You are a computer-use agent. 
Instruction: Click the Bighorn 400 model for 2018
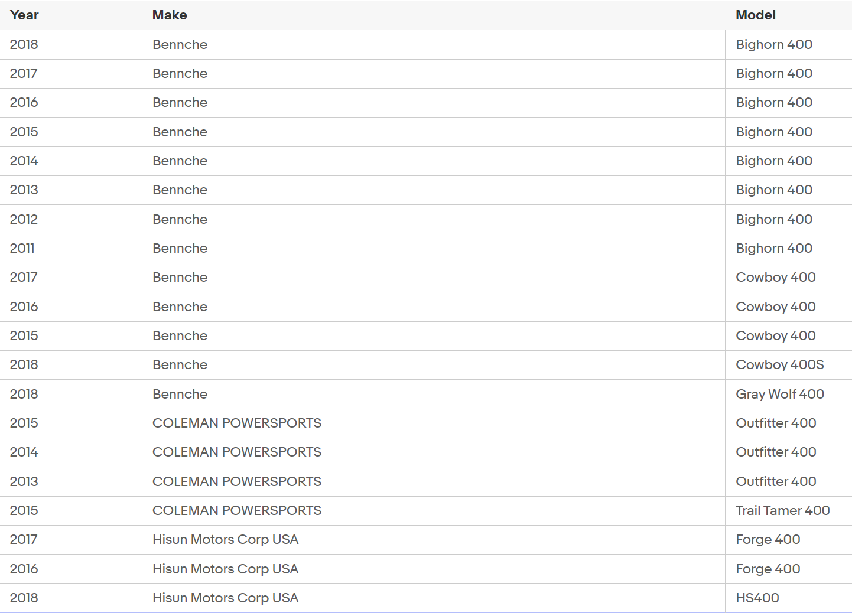coord(774,44)
